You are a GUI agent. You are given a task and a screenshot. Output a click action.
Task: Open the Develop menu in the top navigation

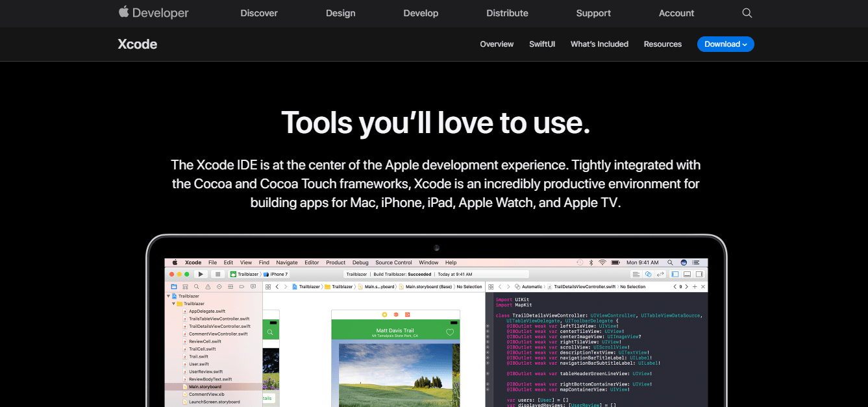tap(421, 13)
